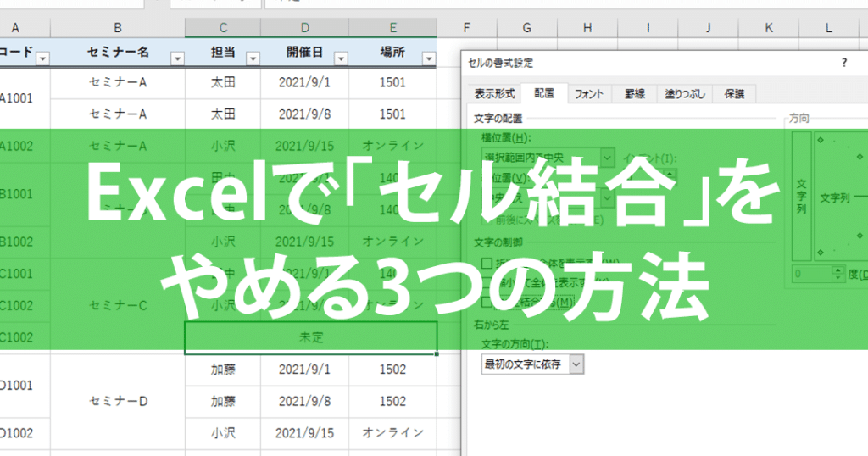Switch to the フォント tab
The height and width of the screenshot is (456, 868).
tap(588, 94)
